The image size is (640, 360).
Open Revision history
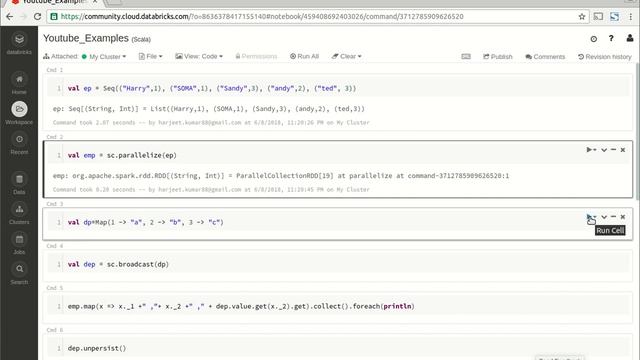point(604,57)
